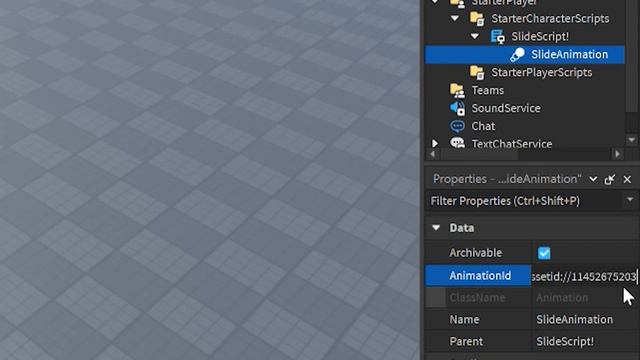The width and height of the screenshot is (640, 360).
Task: Click the Properties panel title
Action: pyautogui.click(x=507, y=179)
